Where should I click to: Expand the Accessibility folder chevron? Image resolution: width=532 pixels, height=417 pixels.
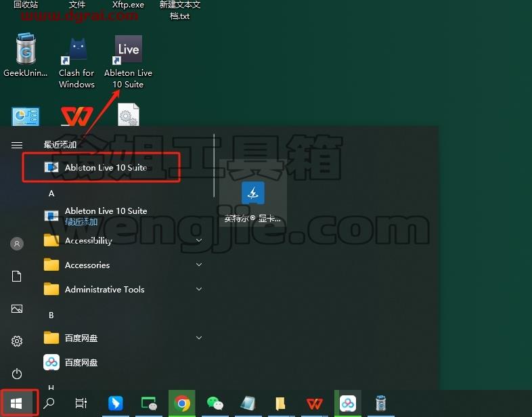199,240
